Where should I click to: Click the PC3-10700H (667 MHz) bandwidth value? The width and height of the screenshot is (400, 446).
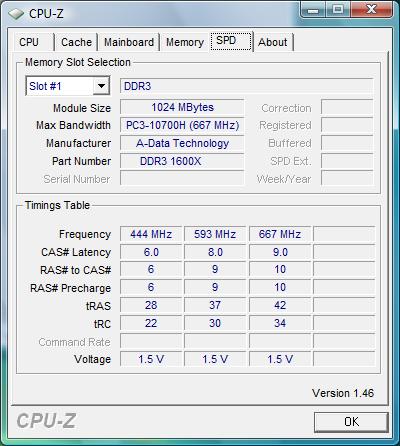coord(182,125)
